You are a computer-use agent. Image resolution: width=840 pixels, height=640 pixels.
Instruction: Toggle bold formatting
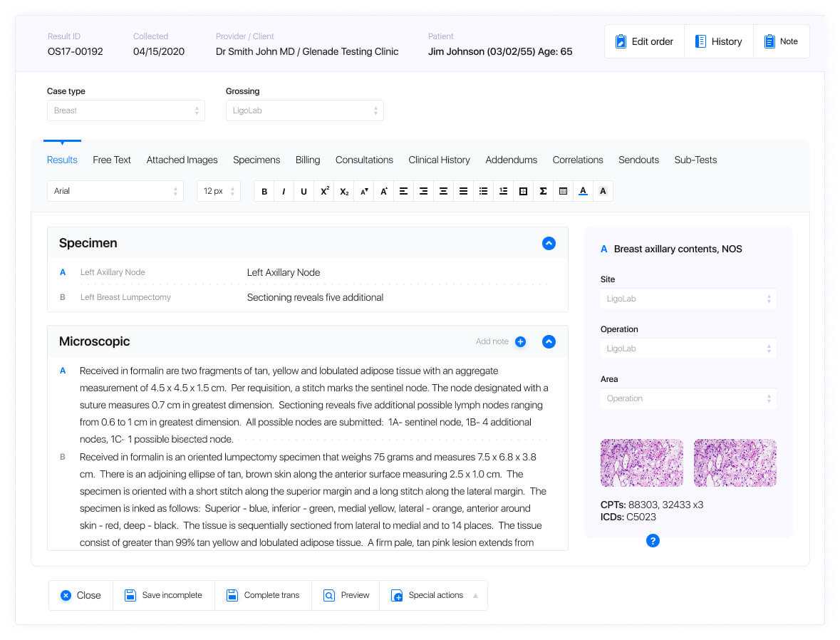264,191
